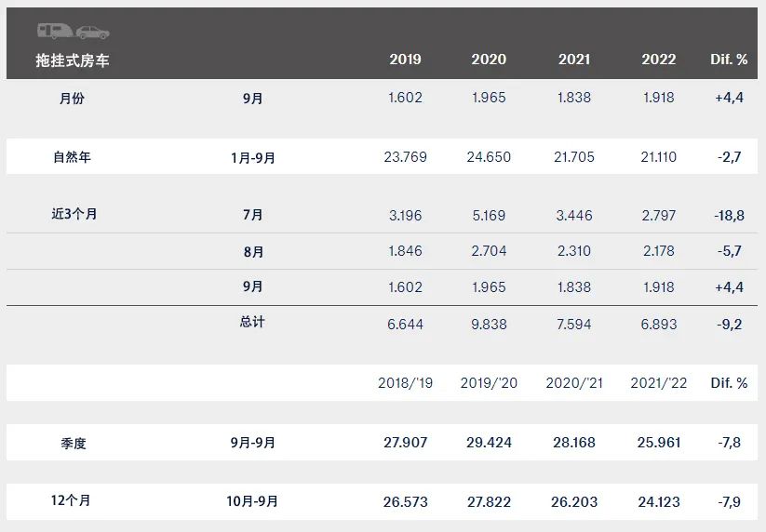The height and width of the screenshot is (532, 766).
Task: Click the car icon next to caravan
Action: click(x=93, y=33)
